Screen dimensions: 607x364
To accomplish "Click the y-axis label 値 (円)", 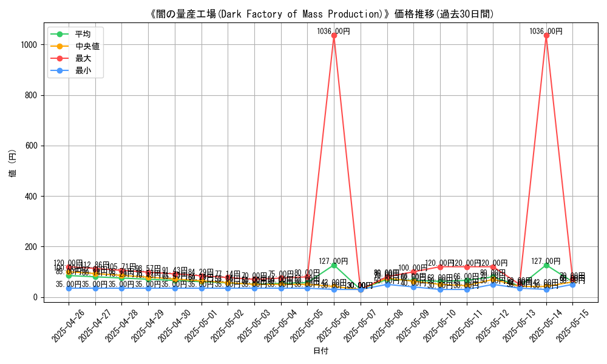I will (x=12, y=163).
